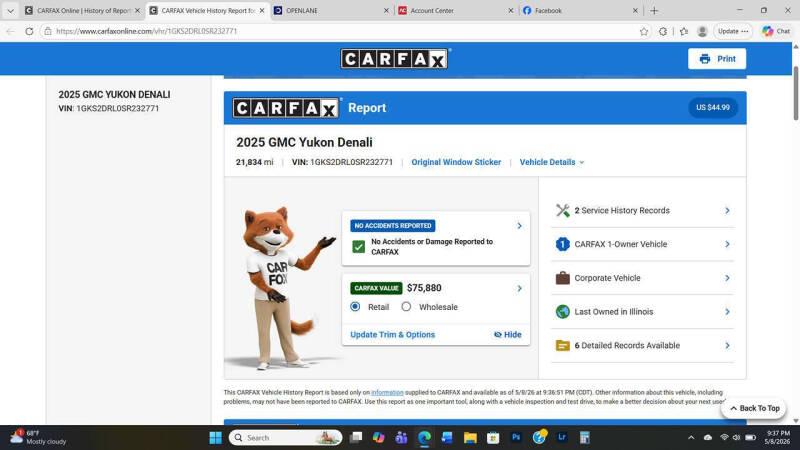Click Back To Top button
This screenshot has width=800, height=450.
point(754,408)
